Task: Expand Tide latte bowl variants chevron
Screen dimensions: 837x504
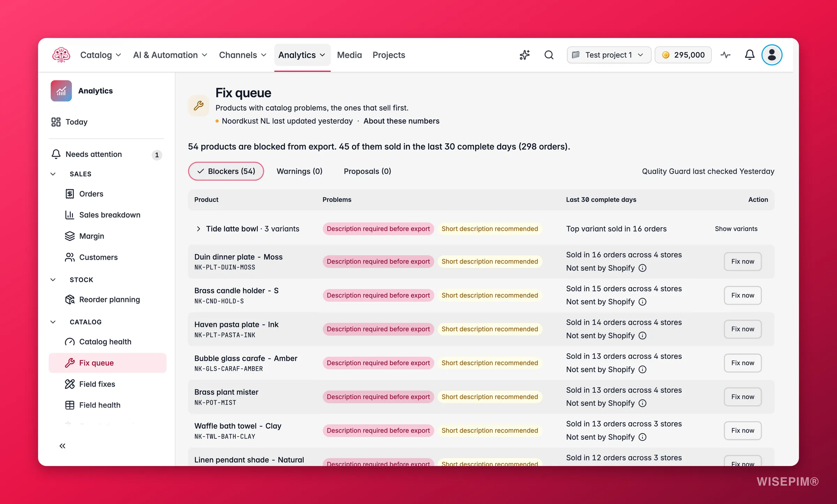Action: [198, 229]
